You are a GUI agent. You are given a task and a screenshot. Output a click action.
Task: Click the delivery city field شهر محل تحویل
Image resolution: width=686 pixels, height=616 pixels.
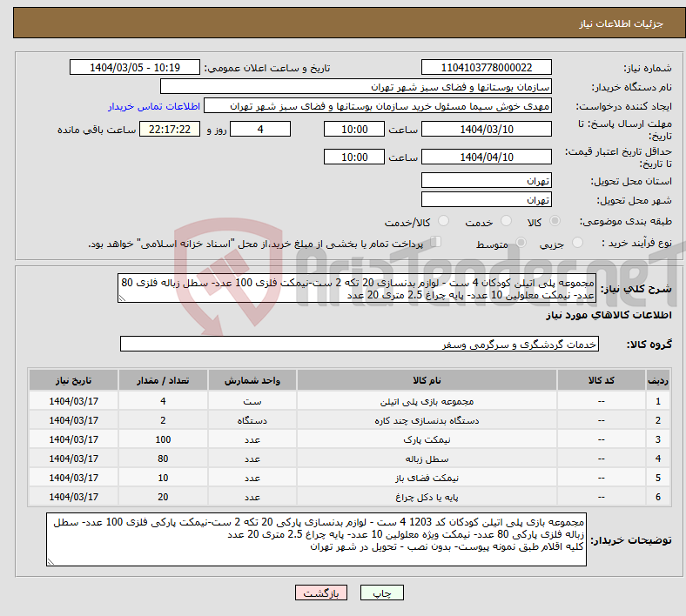486,199
